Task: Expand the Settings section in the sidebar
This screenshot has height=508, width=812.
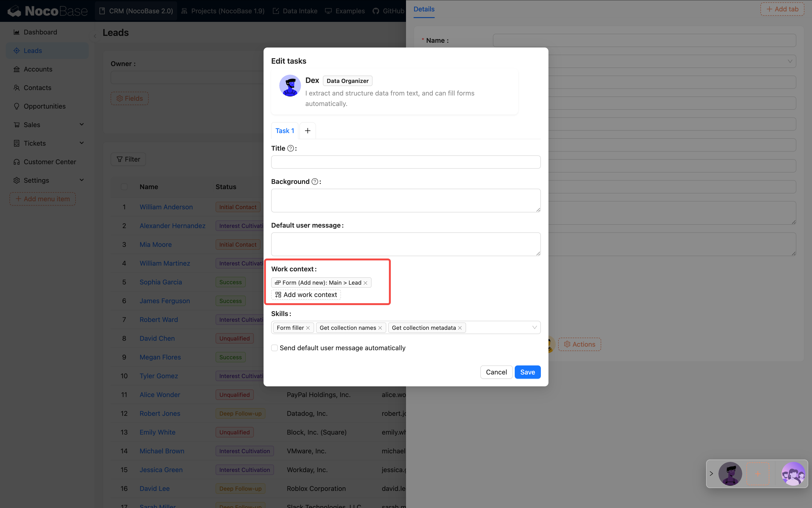Action: pos(82,180)
